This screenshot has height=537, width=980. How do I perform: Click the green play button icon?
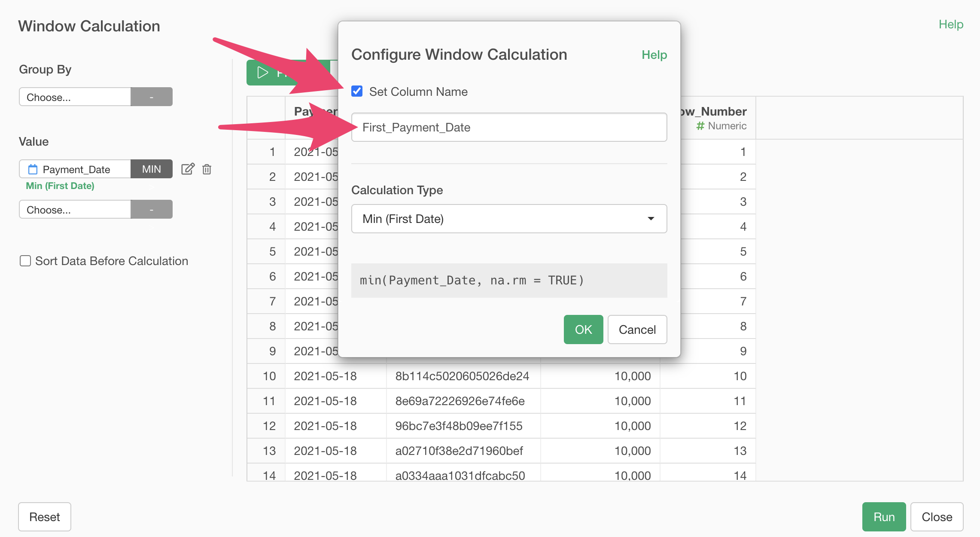[262, 73]
